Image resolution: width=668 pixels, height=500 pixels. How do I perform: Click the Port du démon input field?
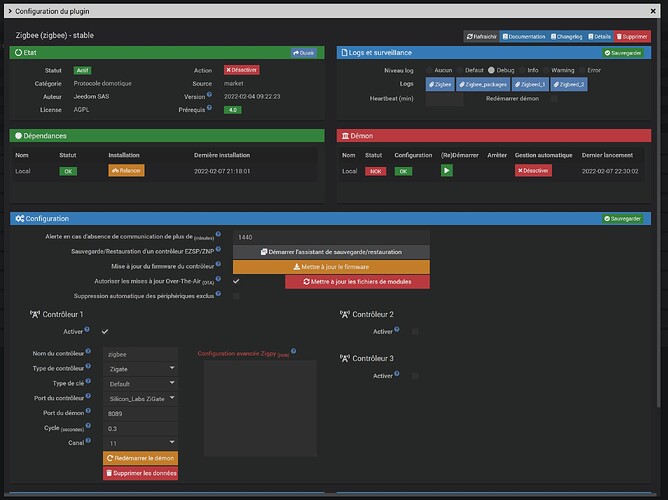(141, 413)
